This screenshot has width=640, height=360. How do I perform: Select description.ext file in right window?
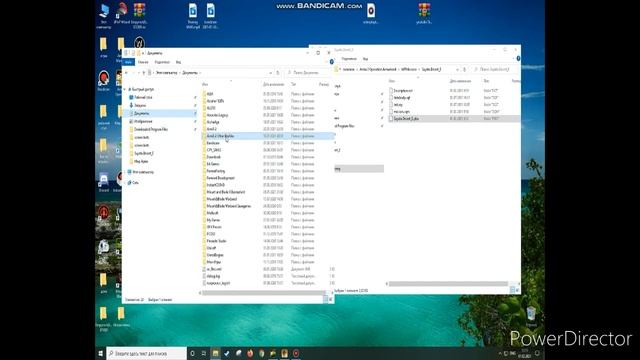pos(402,91)
